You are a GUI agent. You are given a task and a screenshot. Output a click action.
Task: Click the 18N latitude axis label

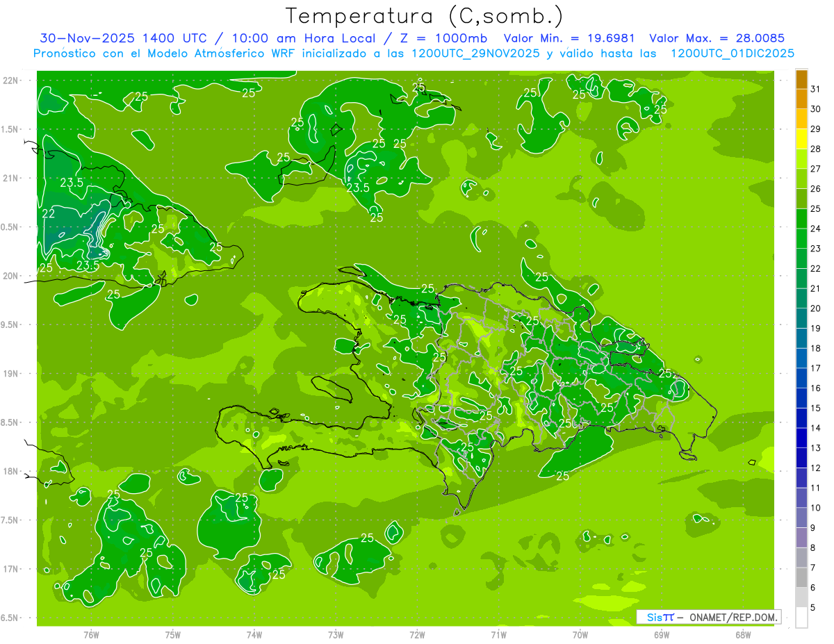11,471
